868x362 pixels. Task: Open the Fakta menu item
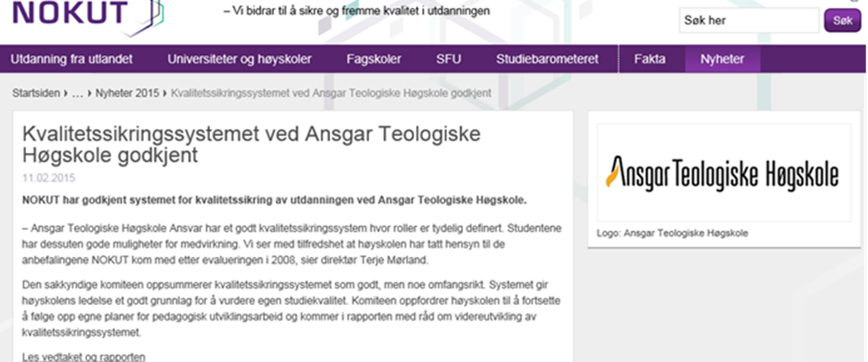point(650,60)
